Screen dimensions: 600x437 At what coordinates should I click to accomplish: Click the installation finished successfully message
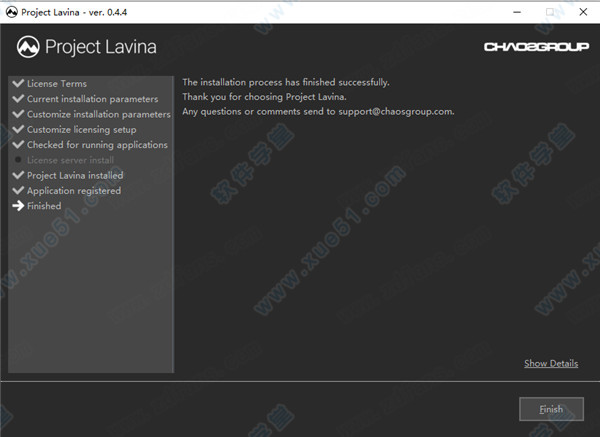286,82
